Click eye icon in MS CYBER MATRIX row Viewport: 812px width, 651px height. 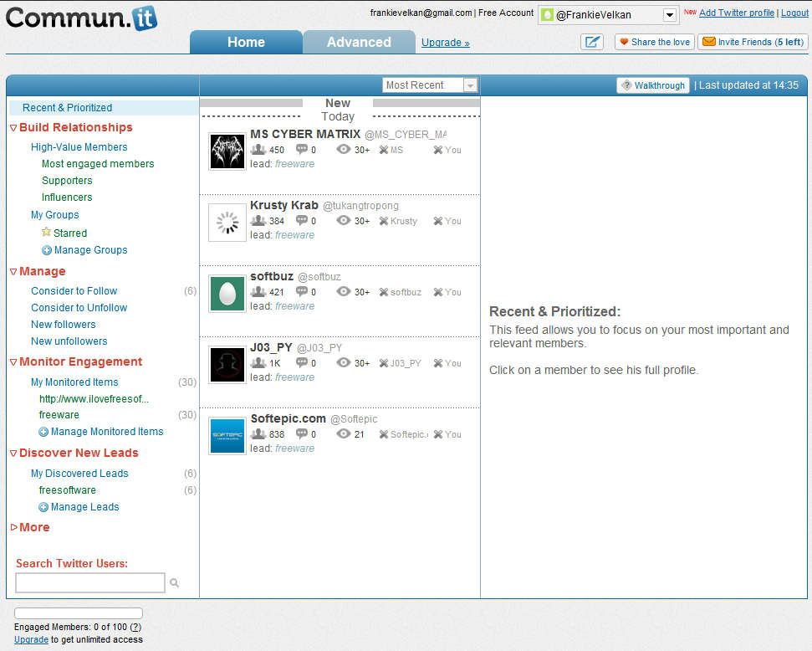coord(344,149)
